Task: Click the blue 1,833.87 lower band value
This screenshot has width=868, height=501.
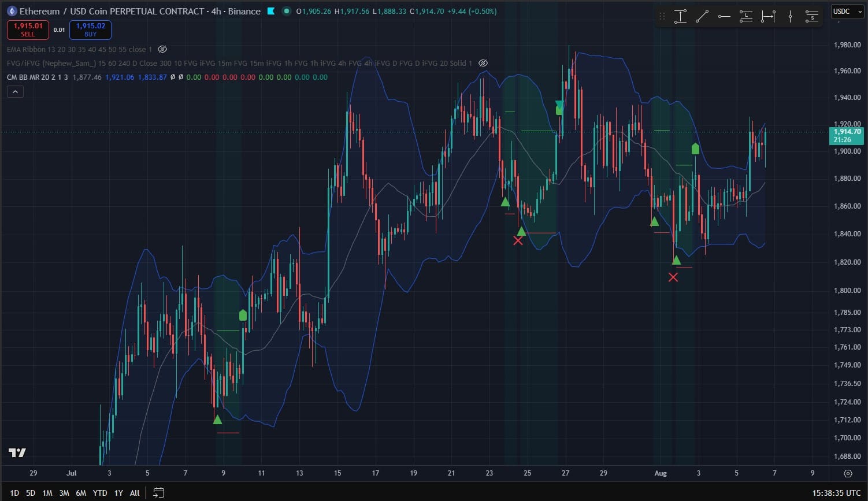Action: [x=153, y=77]
